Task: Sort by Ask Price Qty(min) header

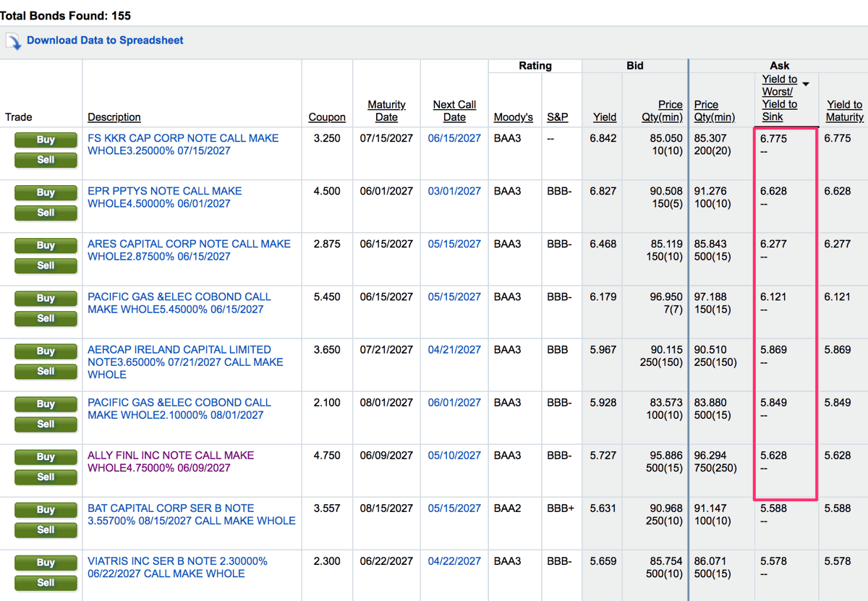Action: tap(715, 111)
